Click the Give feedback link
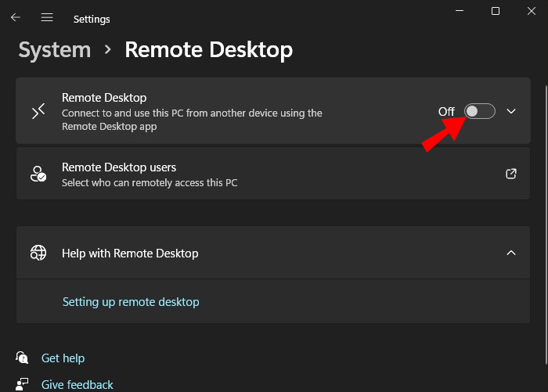 point(77,384)
